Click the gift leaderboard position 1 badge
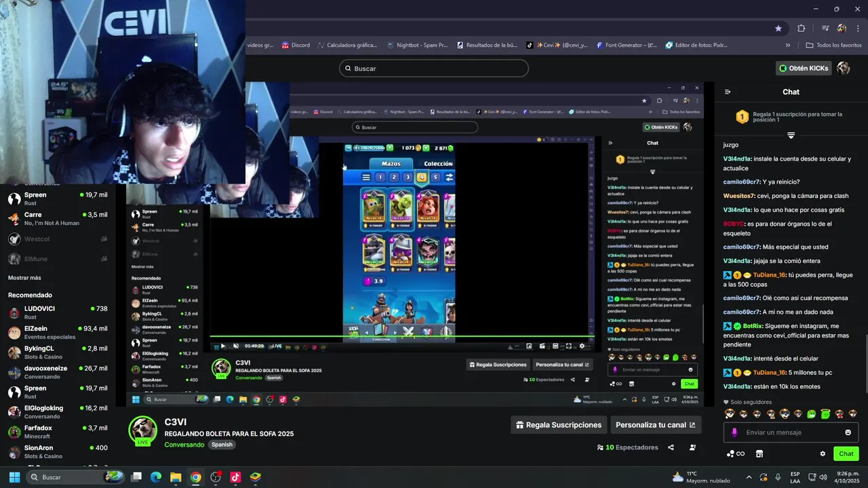Viewport: 868px width, 488px height. (x=742, y=117)
